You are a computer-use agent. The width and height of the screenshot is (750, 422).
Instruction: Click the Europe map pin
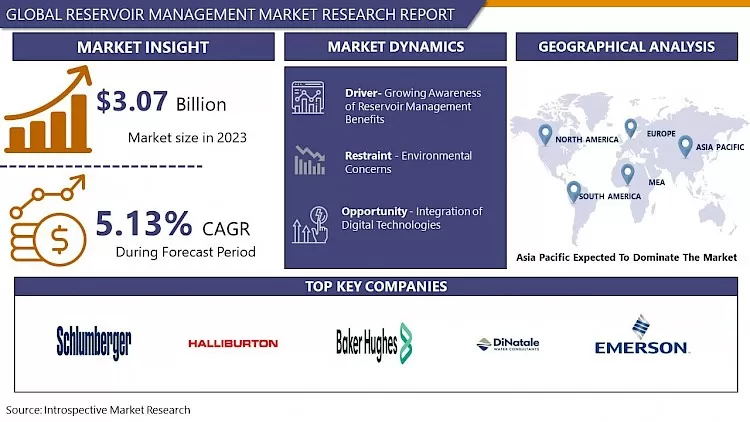(630, 128)
